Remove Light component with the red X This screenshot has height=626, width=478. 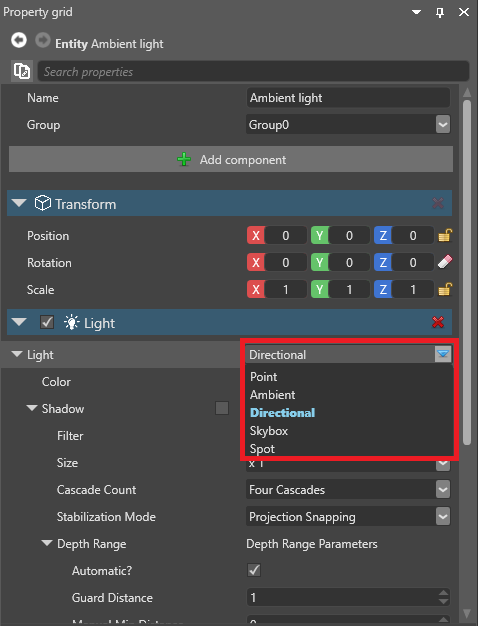(x=438, y=322)
